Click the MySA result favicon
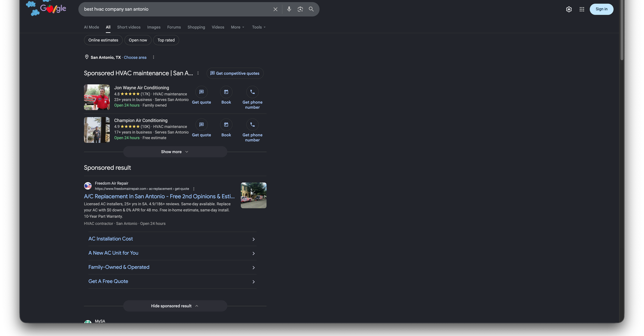The image size is (644, 336). (x=88, y=321)
